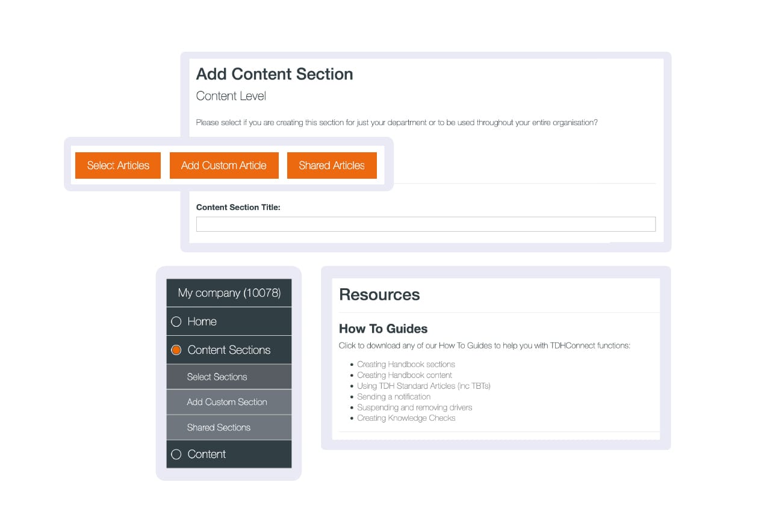Expand the Content menu label
This screenshot has height=532, width=764.
(207, 454)
